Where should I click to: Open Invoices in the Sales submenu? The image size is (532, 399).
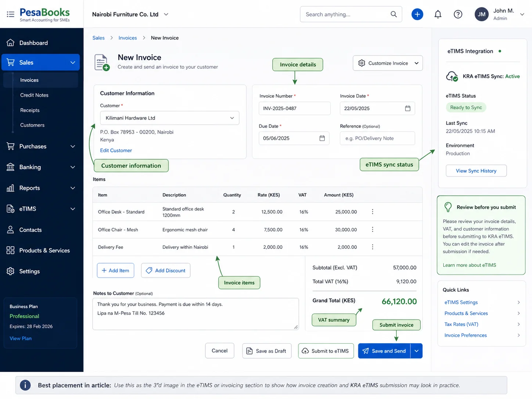41,80
